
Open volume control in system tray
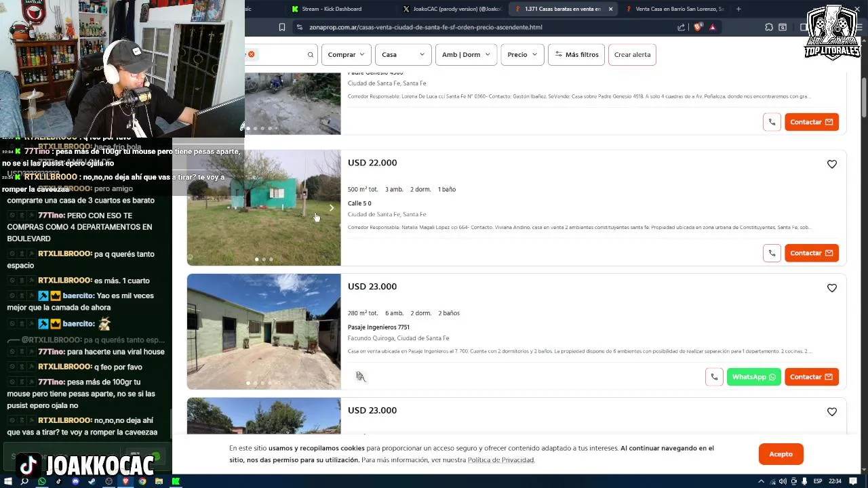[784, 481]
